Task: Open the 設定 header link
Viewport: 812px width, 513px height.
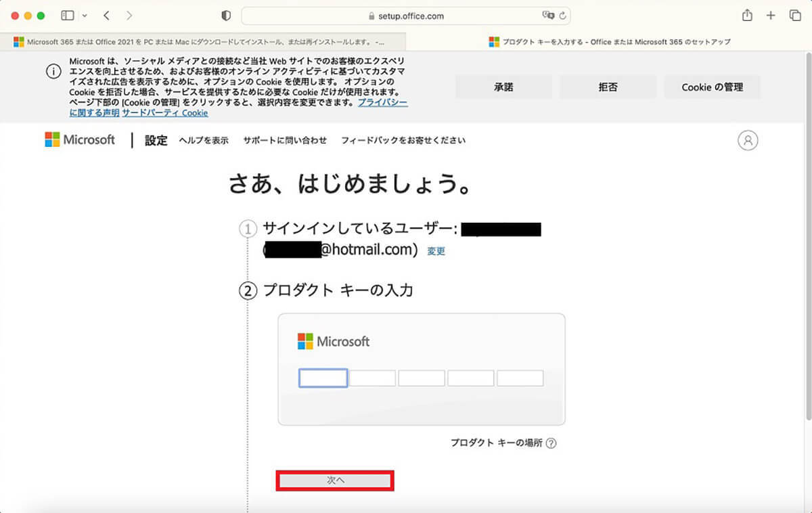Action: 156,140
